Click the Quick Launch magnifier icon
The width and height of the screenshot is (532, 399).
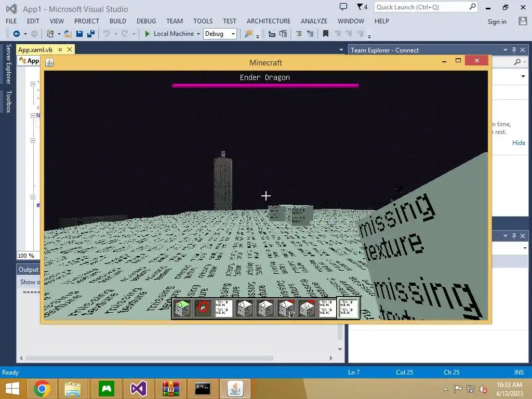pos(472,7)
